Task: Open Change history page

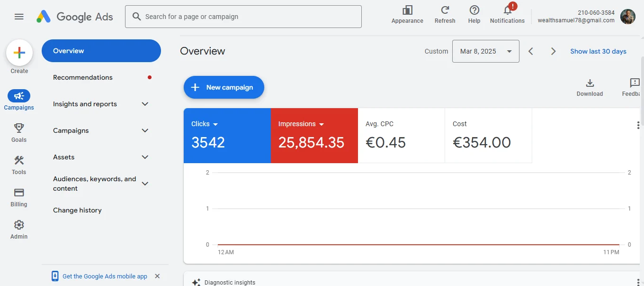Action: point(77,210)
